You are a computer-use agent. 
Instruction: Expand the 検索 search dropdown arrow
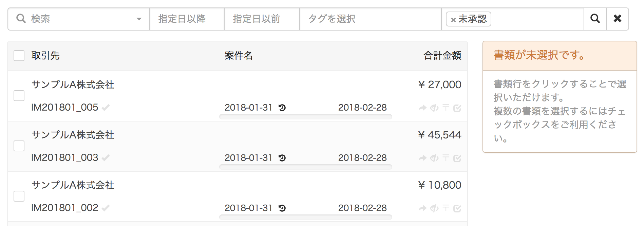click(x=139, y=19)
